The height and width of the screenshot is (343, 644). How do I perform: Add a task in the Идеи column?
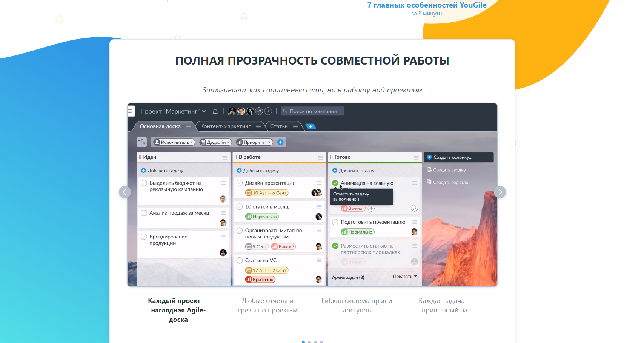point(162,171)
